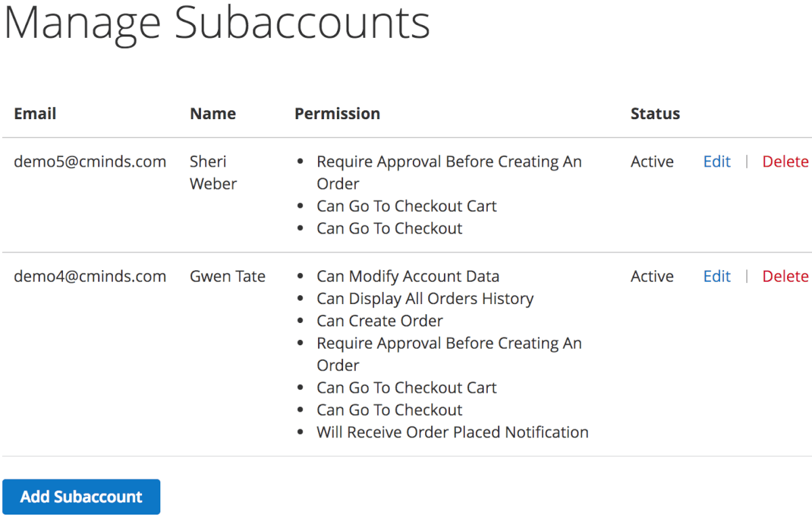The width and height of the screenshot is (812, 518).
Task: Click the name Sheri Weber
Action: (x=213, y=173)
